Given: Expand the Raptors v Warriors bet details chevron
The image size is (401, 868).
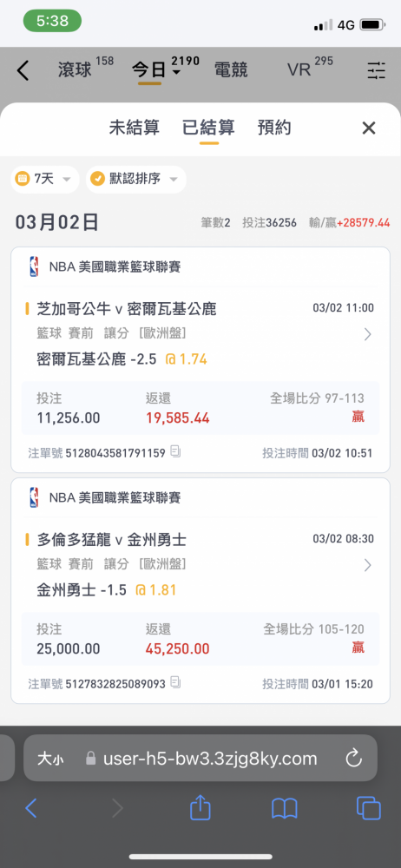Looking at the screenshot, I should pos(367,565).
